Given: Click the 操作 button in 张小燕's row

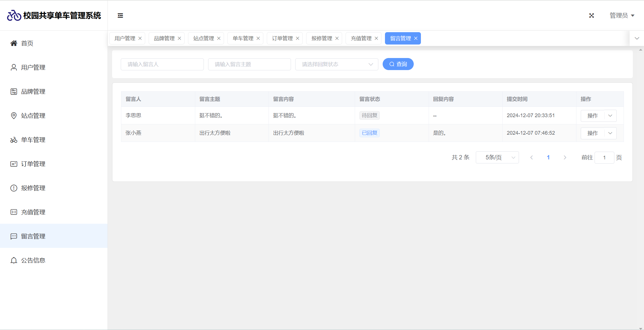Looking at the screenshot, I should tap(593, 133).
